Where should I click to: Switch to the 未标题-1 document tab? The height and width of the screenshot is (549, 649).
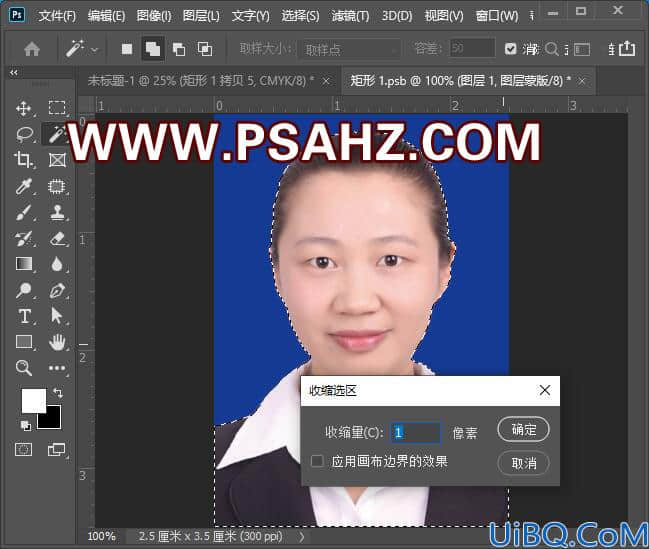pyautogui.click(x=200, y=80)
